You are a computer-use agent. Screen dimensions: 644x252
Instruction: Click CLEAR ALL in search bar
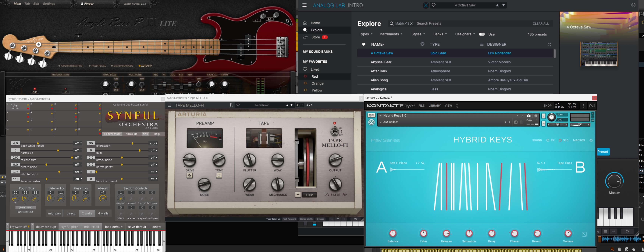tap(540, 24)
